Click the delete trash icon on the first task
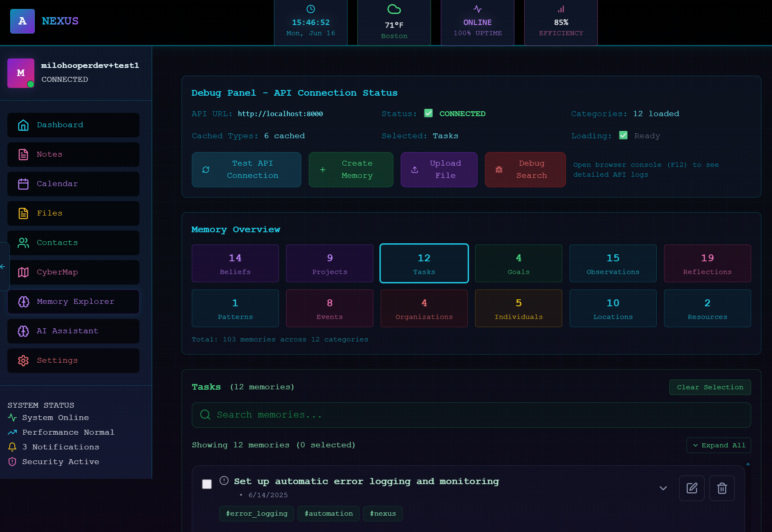The width and height of the screenshot is (772, 532). pos(722,488)
